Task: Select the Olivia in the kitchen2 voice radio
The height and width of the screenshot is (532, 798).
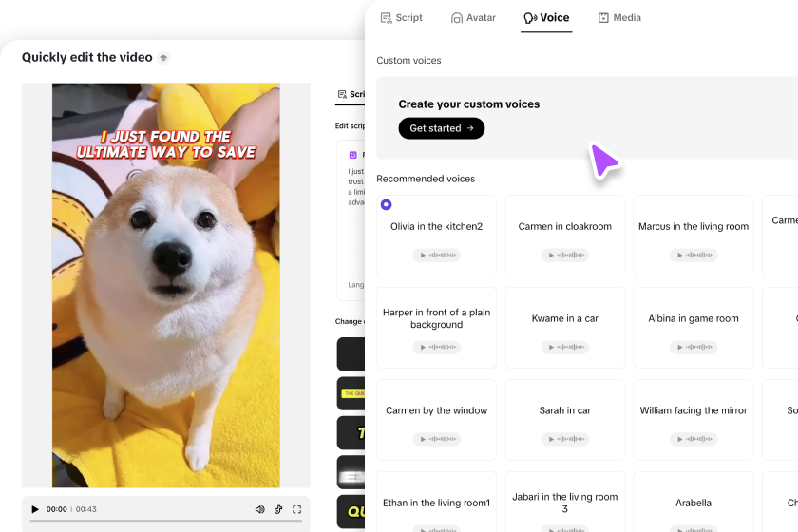Action: tap(387, 204)
